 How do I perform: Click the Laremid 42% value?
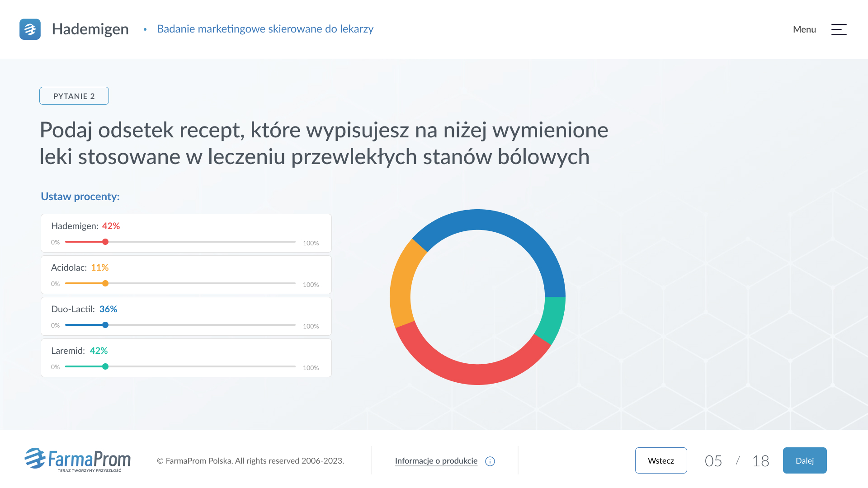pyautogui.click(x=99, y=351)
